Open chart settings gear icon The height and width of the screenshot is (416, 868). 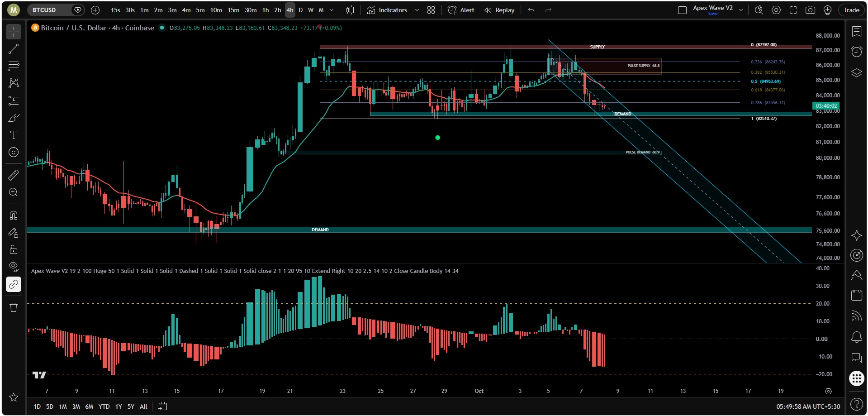click(776, 10)
